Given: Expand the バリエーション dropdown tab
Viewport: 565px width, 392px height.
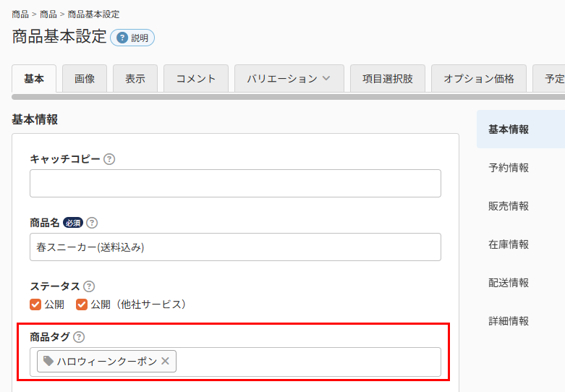Looking at the screenshot, I should (289, 79).
